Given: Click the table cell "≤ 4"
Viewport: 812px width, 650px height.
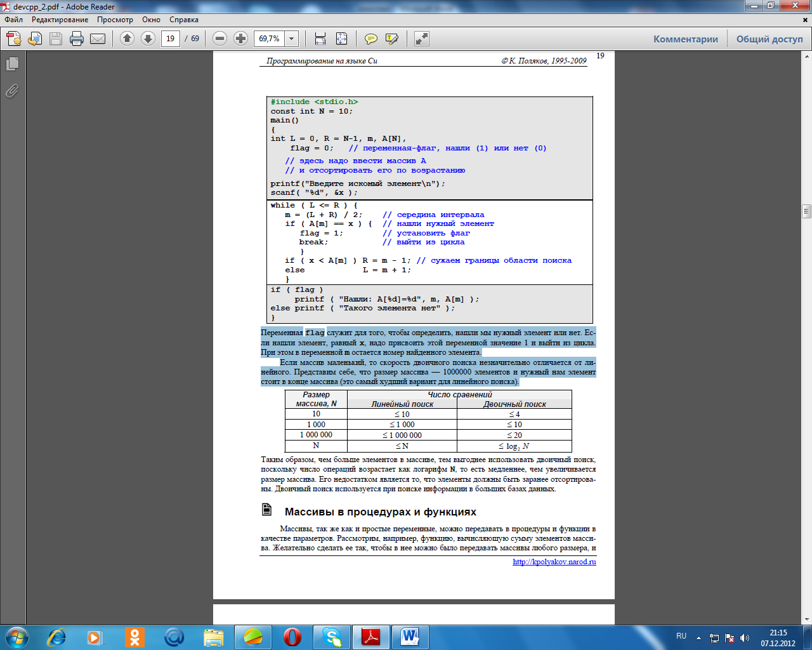Looking at the screenshot, I should (514, 414).
